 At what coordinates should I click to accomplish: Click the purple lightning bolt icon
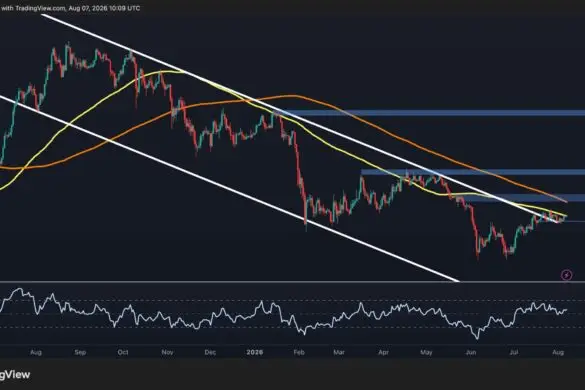coord(566,275)
